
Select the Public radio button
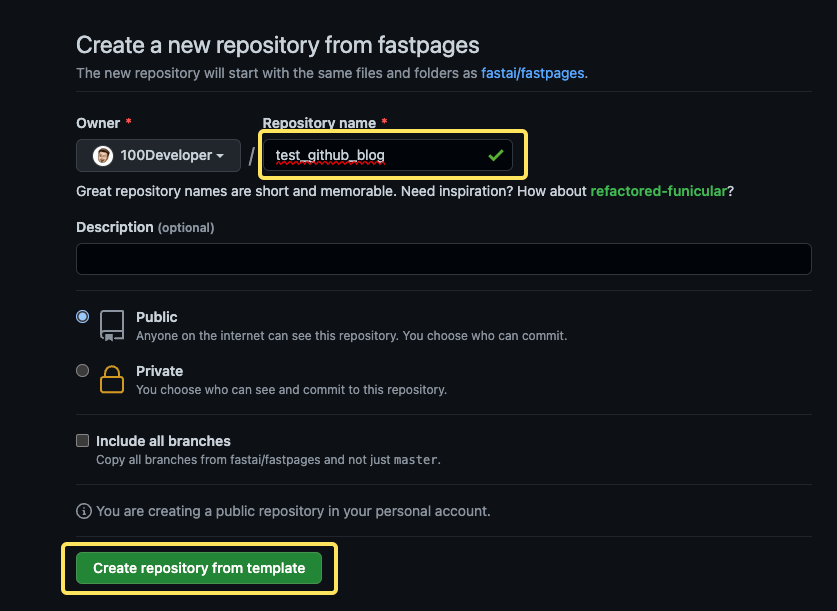[x=82, y=316]
